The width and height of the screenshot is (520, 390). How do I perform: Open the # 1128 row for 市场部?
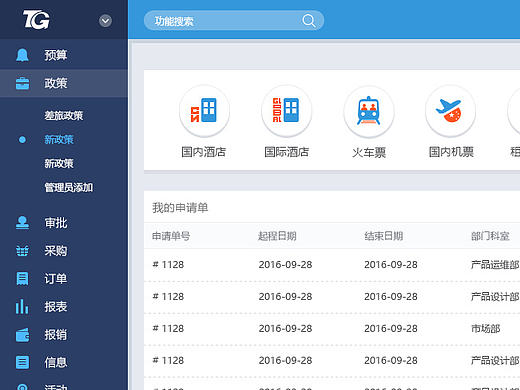332,329
